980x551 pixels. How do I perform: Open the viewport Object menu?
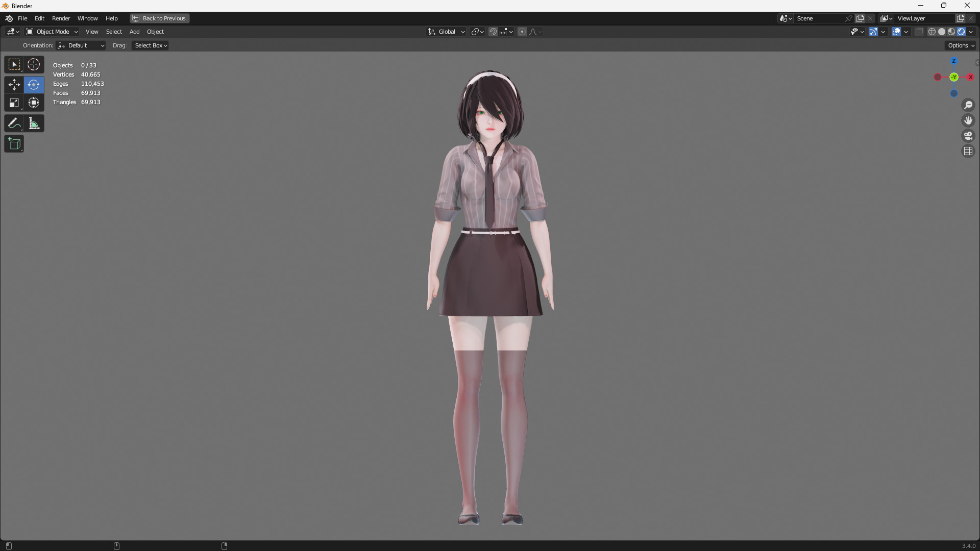click(156, 32)
